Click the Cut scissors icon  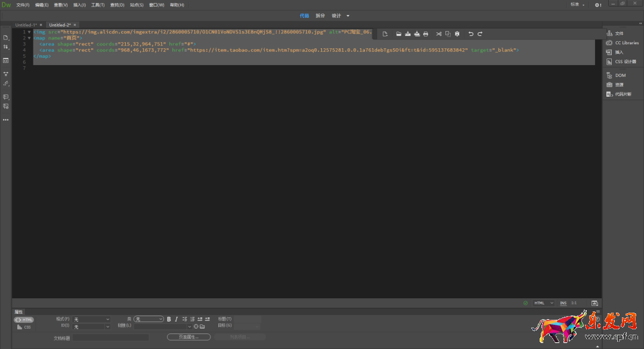(438, 34)
